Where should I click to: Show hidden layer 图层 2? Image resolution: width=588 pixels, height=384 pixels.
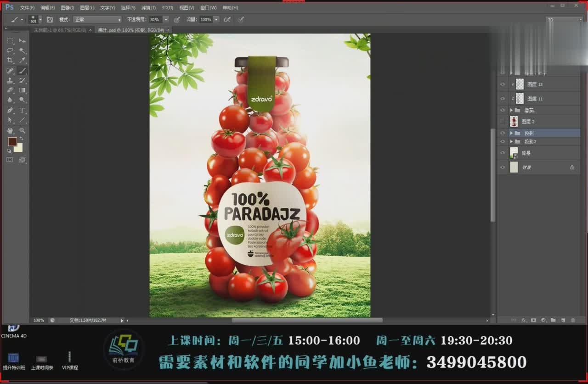[502, 122]
